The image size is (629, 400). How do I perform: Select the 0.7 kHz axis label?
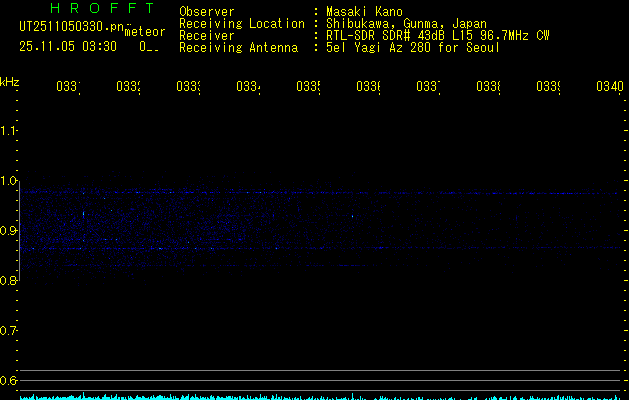point(10,331)
